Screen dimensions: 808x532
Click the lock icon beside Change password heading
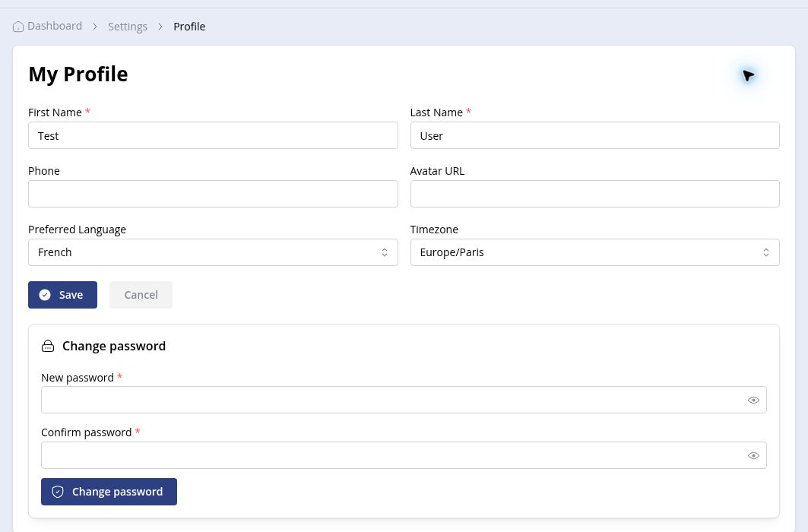(48, 346)
